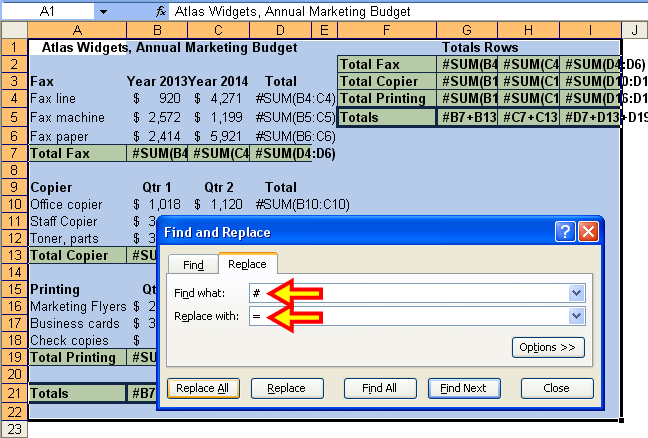648x438 pixels.
Task: Click 'Total Fax' cell in column F
Action: (387, 64)
